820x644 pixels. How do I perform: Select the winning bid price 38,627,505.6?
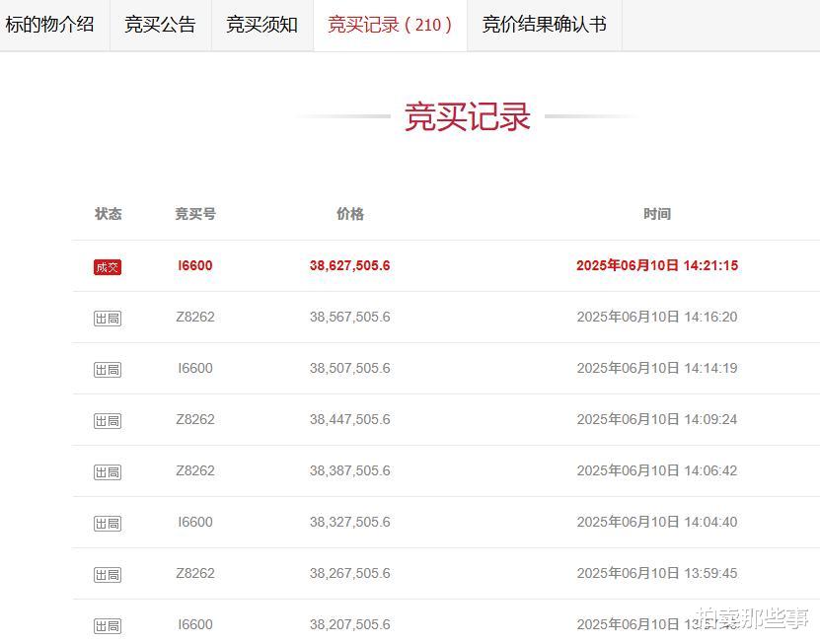350,265
